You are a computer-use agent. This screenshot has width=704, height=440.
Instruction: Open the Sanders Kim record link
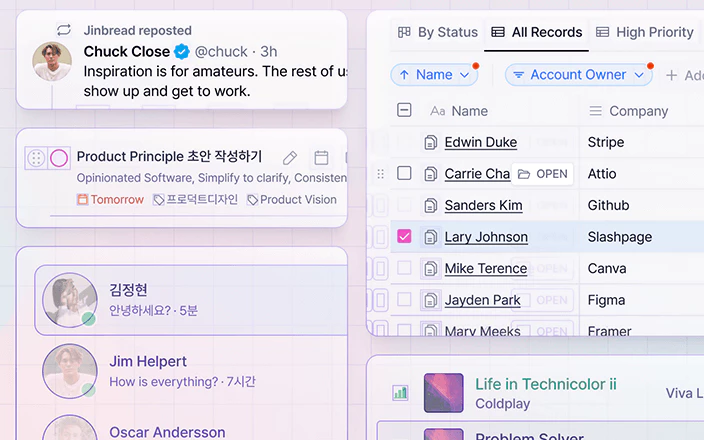point(483,206)
